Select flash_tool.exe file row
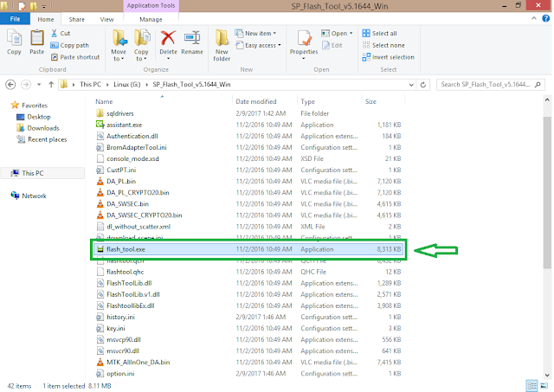This screenshot has width=554, height=392. tap(248, 249)
